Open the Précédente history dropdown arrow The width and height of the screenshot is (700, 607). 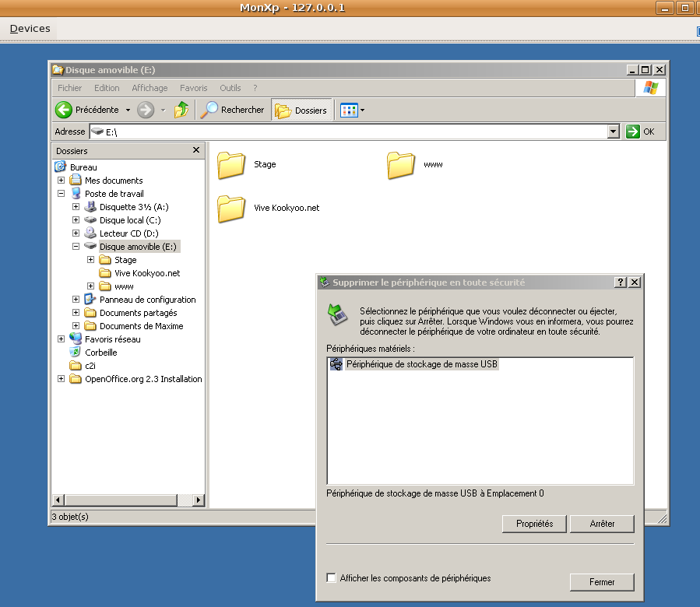(128, 110)
